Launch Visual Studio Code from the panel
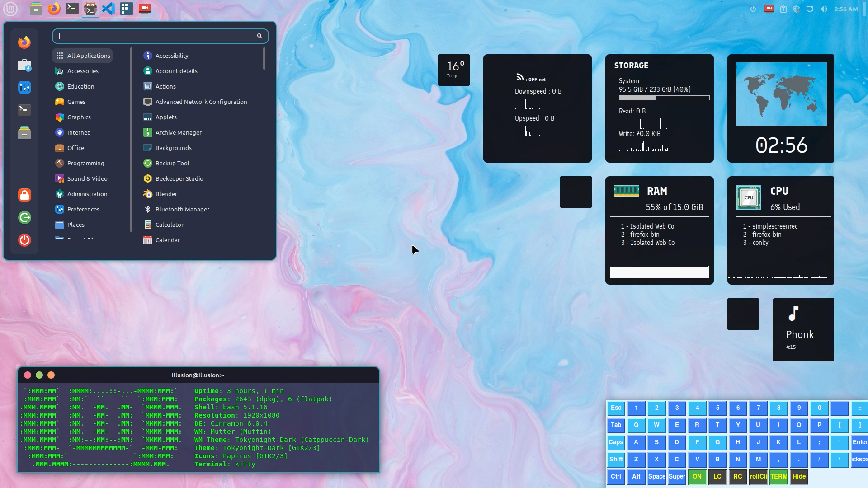This screenshot has width=868, height=488. (108, 9)
